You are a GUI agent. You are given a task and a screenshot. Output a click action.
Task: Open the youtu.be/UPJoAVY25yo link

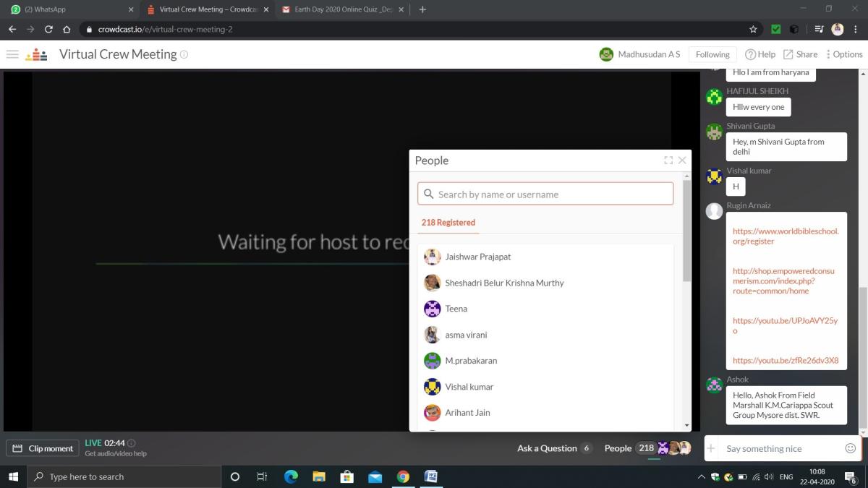(785, 325)
